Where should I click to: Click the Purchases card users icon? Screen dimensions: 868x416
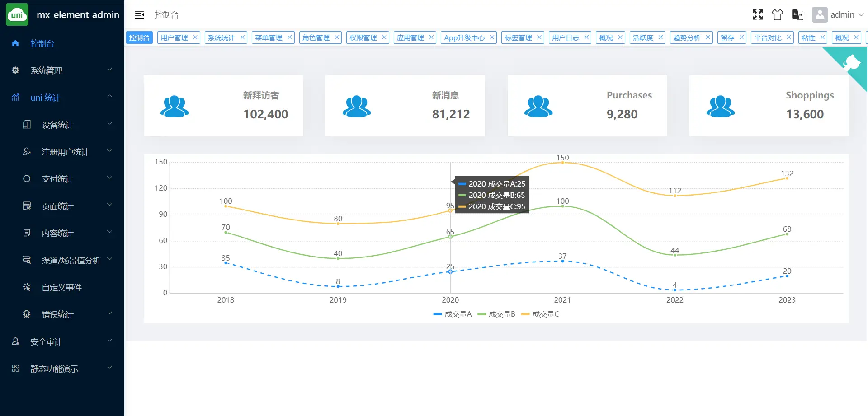(x=538, y=107)
